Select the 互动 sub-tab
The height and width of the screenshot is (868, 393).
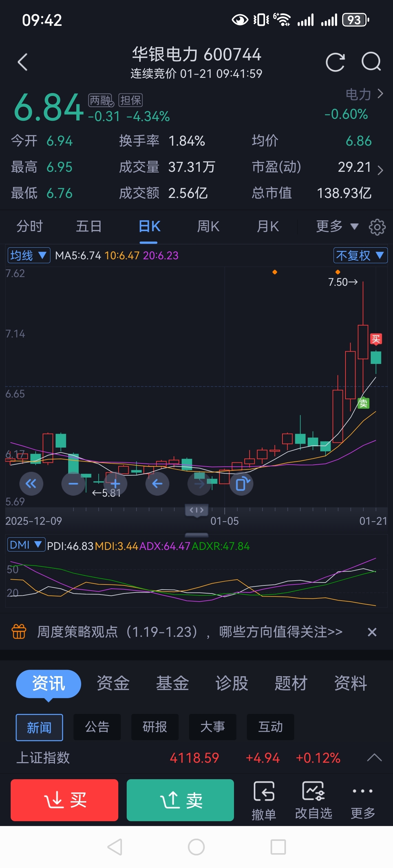click(x=271, y=727)
